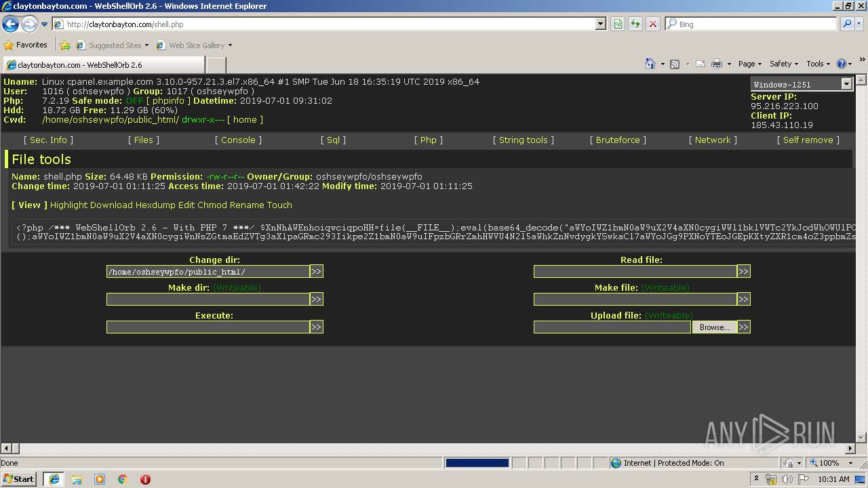This screenshot has height=488, width=868.
Task: Click the address bar URL field
Action: point(324,24)
